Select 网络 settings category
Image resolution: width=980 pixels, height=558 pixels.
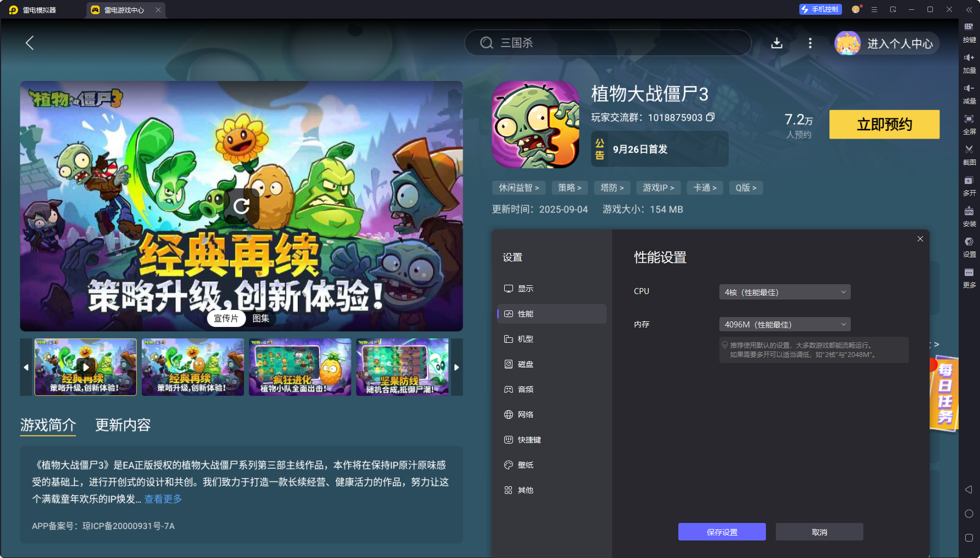tap(552, 415)
